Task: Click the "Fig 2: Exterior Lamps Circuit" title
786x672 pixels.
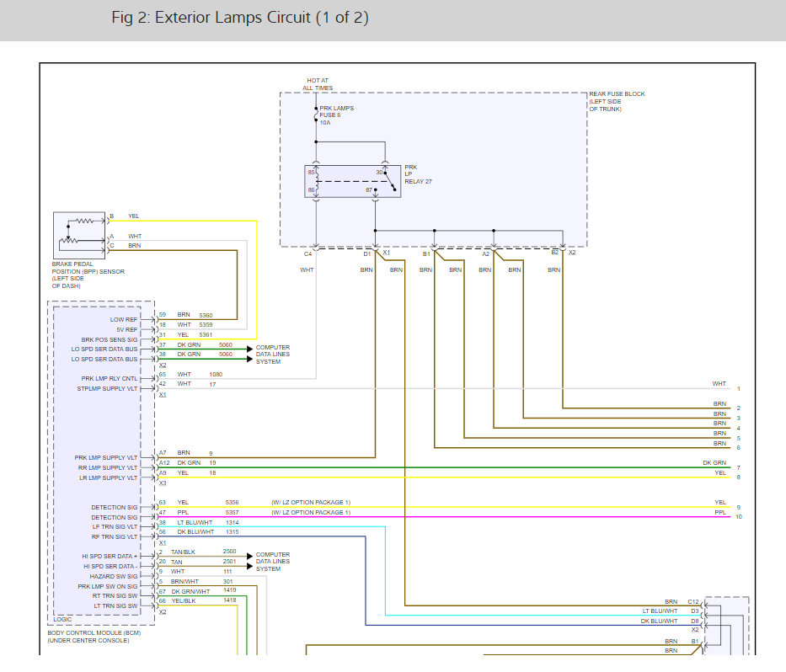Action: pyautogui.click(x=239, y=18)
